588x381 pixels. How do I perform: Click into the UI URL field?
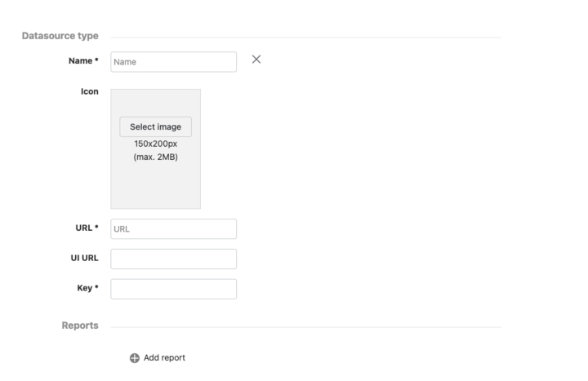173,259
